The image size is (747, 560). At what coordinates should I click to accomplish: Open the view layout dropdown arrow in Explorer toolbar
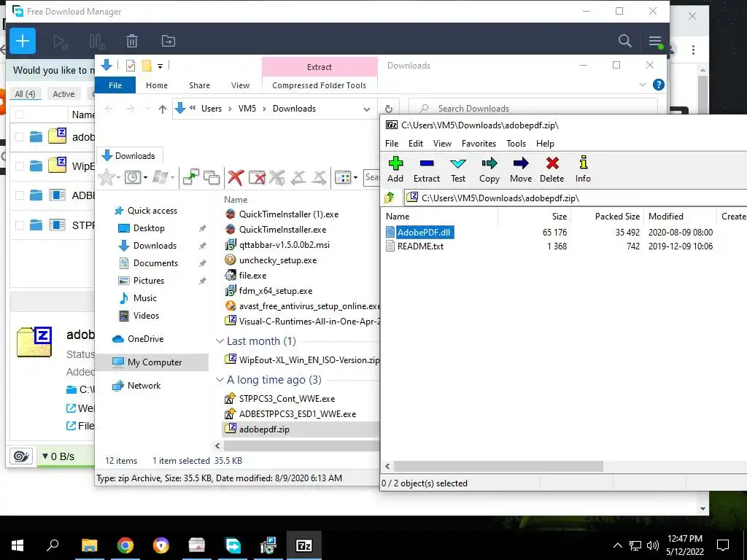point(355,178)
